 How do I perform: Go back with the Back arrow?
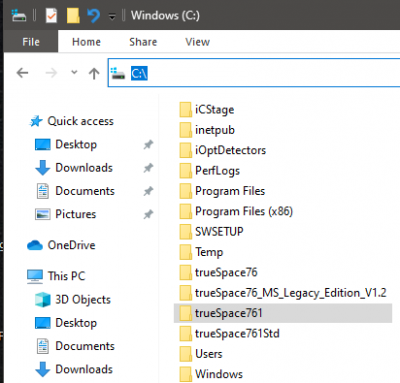tap(22, 73)
